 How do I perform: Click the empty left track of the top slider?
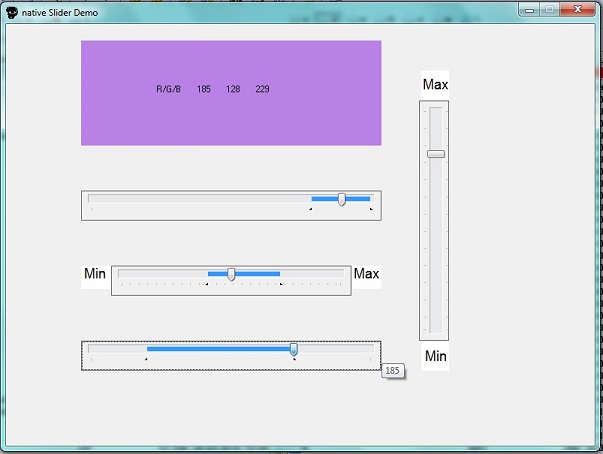[190, 199]
